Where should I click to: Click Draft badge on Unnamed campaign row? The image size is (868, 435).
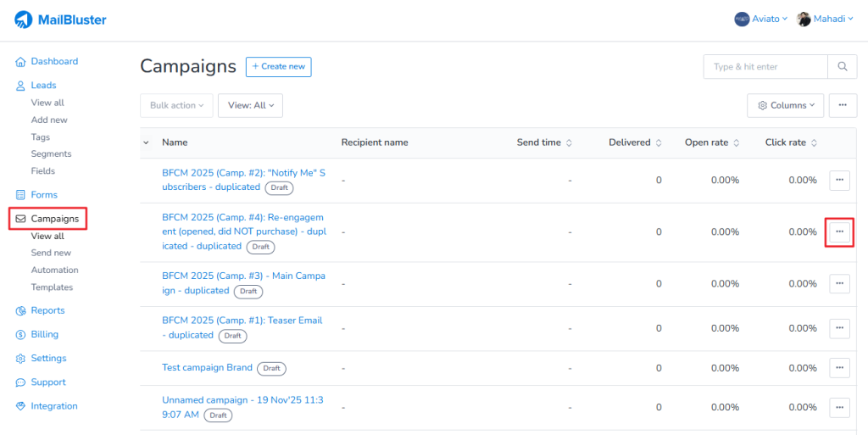click(x=218, y=415)
